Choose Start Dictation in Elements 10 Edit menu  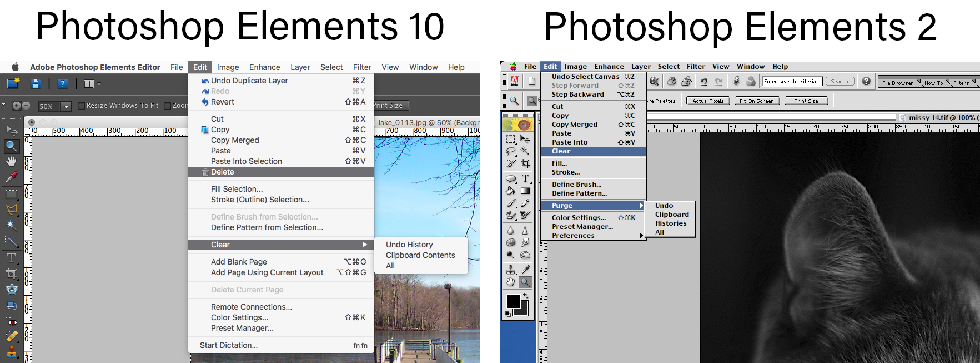click(x=281, y=345)
